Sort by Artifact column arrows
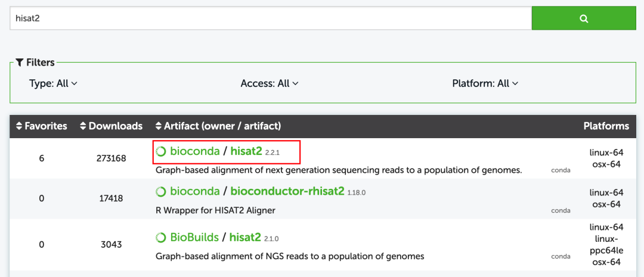 click(x=159, y=126)
